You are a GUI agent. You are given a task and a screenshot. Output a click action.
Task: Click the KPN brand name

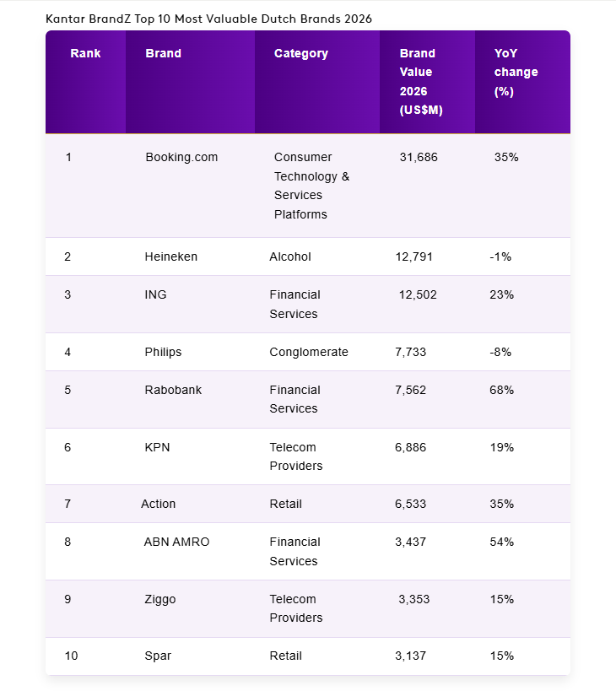[x=157, y=447]
